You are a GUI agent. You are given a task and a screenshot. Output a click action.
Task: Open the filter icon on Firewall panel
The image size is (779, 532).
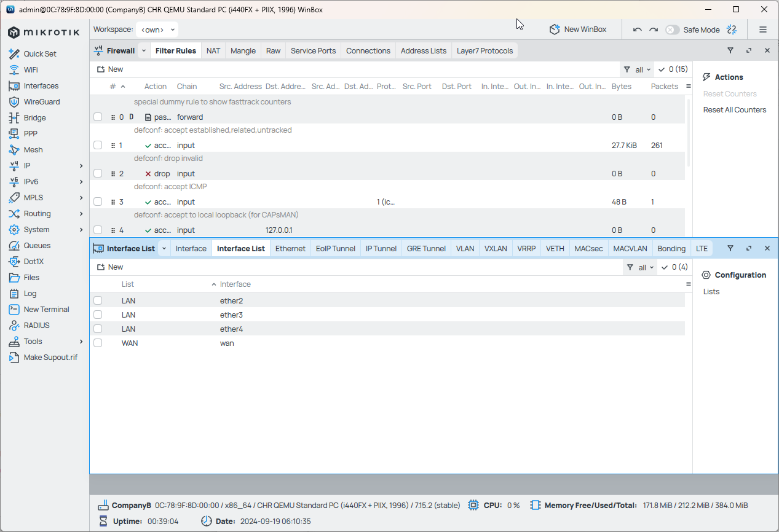(x=730, y=50)
